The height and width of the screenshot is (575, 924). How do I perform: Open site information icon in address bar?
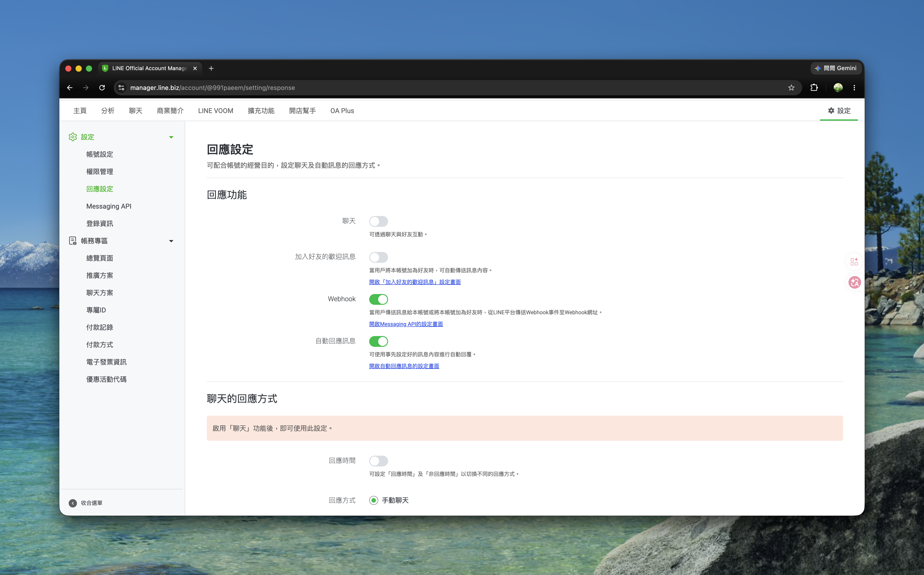click(121, 87)
